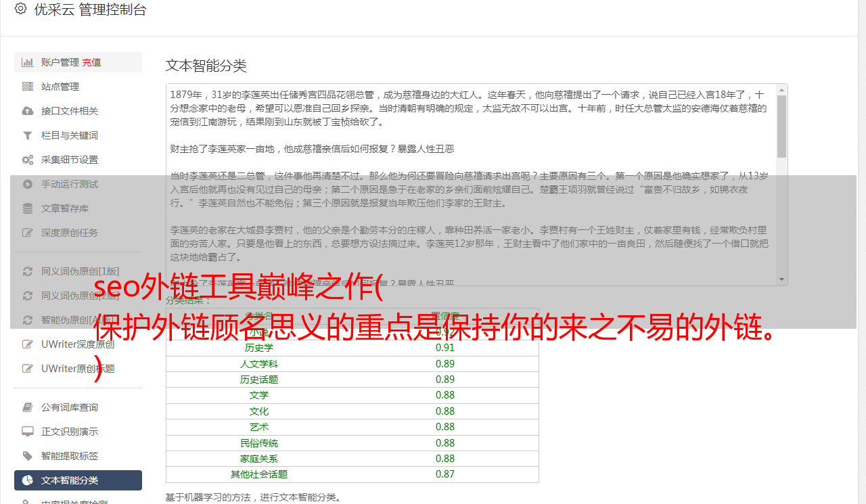Image resolution: width=866 pixels, height=504 pixels.
Task: Click the 优采云 管理控制台 title
Action: click(x=90, y=9)
